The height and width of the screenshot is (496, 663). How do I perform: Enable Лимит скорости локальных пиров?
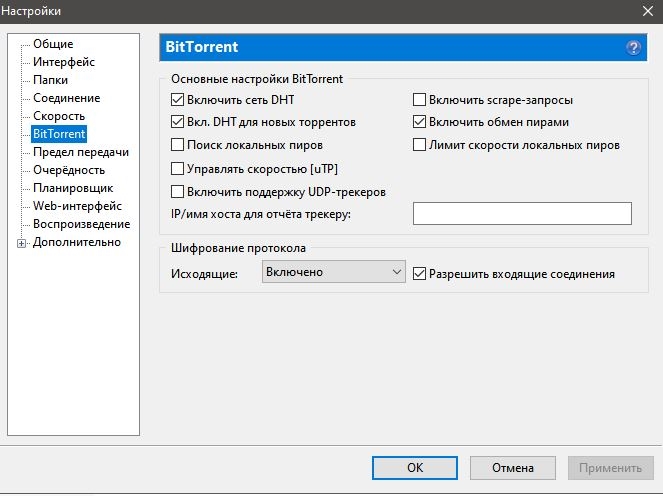(x=420, y=145)
